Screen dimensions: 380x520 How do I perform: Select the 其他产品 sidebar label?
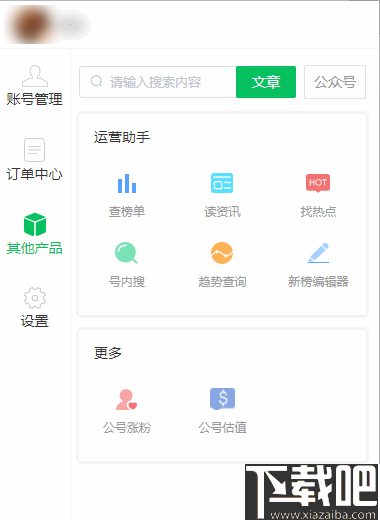[x=35, y=248]
